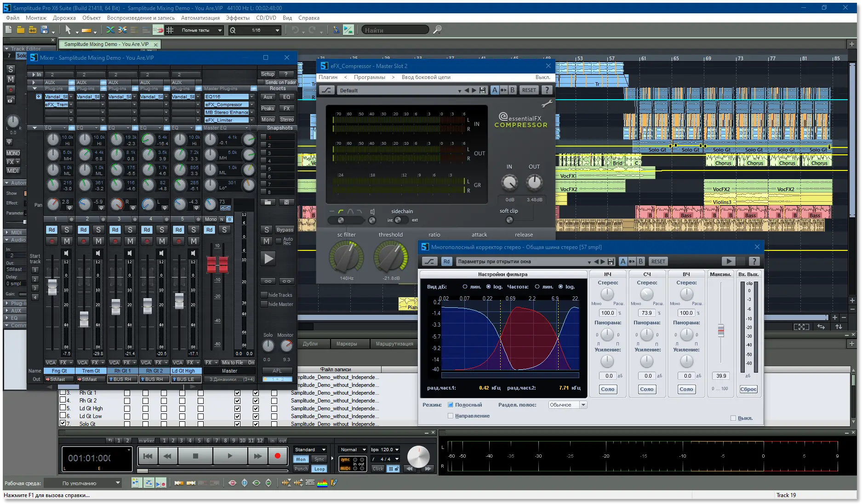Toggle the Punch button in transport panel

click(x=301, y=469)
